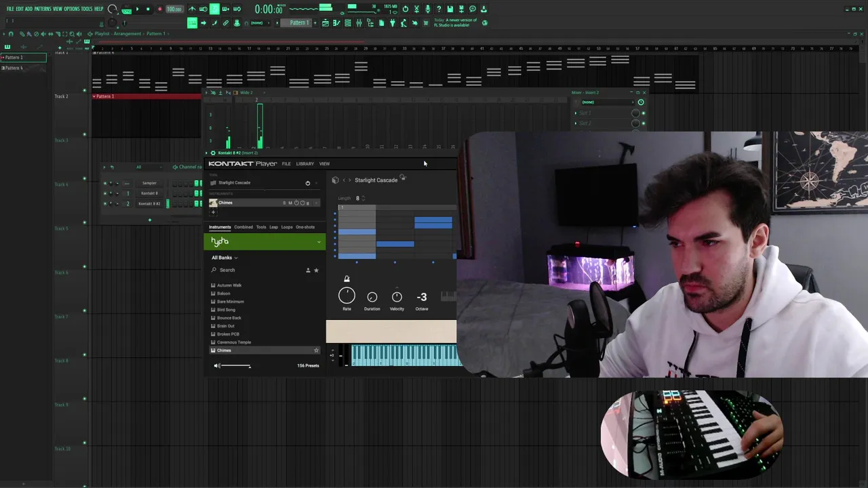Click the save floppy disk icon
This screenshot has height=488, width=868.
(x=450, y=9)
